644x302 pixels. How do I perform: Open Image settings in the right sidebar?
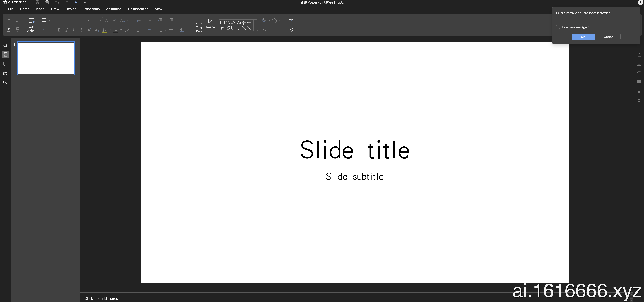click(x=639, y=64)
